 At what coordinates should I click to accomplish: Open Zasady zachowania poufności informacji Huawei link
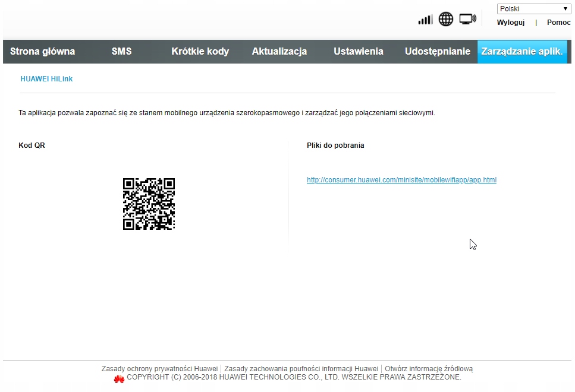[x=301, y=369]
